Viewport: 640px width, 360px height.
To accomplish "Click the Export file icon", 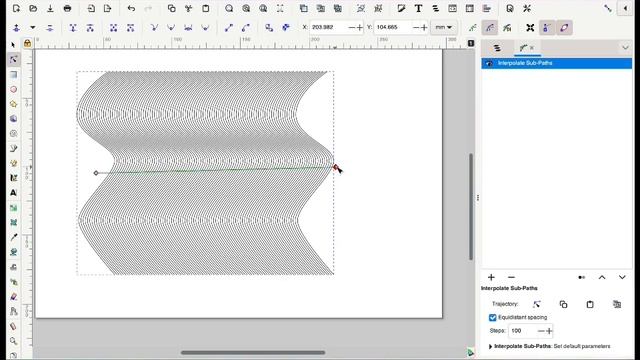I will pos(107,8).
